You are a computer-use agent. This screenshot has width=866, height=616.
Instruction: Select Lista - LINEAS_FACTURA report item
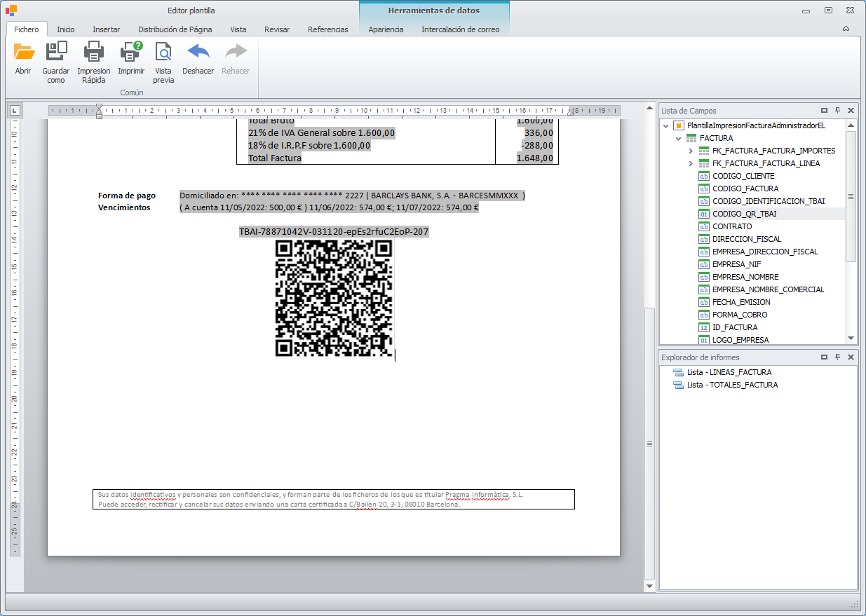(x=729, y=372)
